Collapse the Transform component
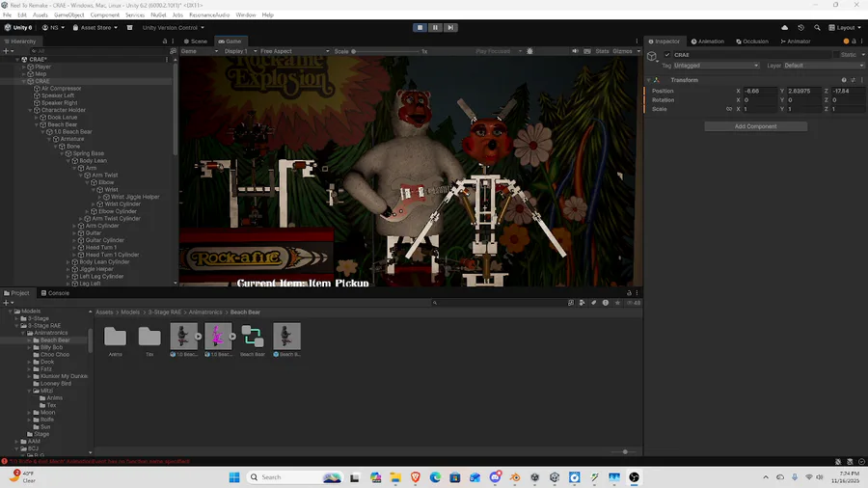Screen dimensions: 868x488 (x=648, y=80)
